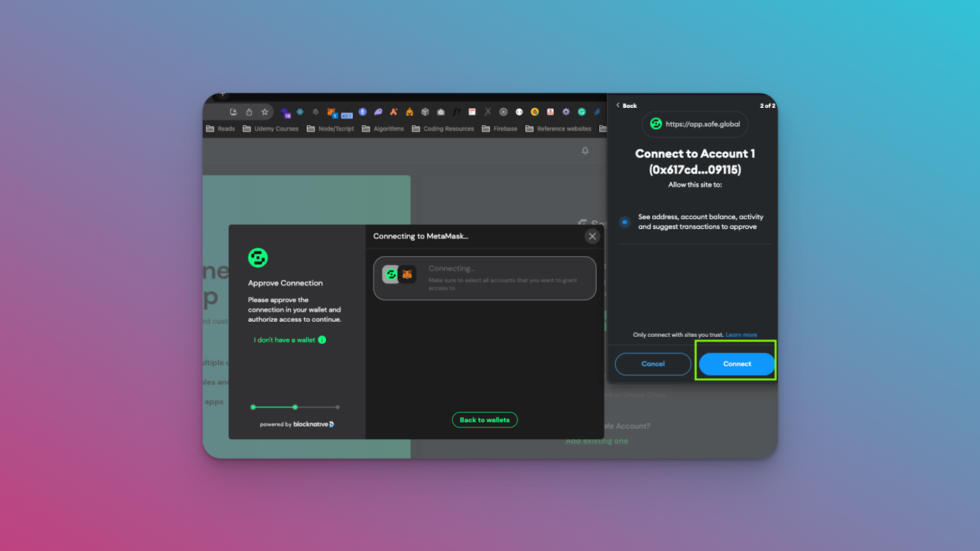Open the blue Ethereum extension icon
This screenshot has height=551, width=980.
point(363,112)
